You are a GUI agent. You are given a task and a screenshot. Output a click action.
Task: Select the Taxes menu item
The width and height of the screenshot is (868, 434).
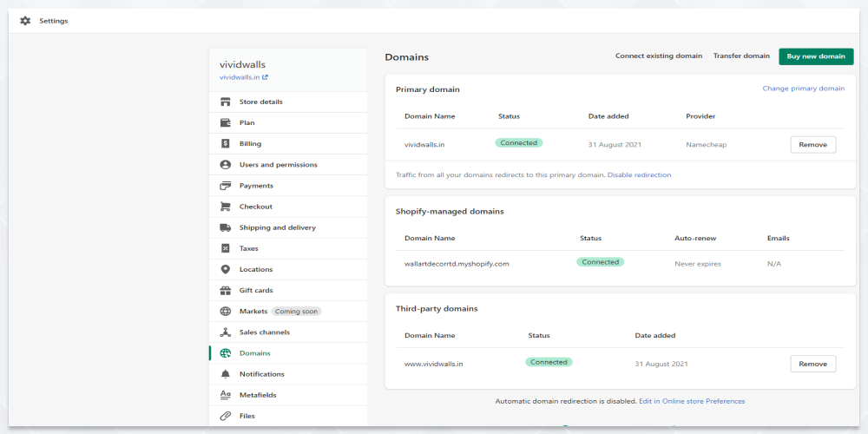tap(288, 248)
